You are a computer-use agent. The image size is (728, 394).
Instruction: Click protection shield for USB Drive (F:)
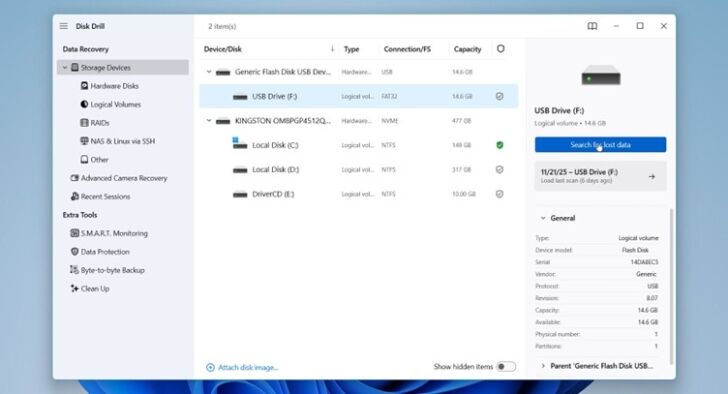pyautogui.click(x=500, y=96)
